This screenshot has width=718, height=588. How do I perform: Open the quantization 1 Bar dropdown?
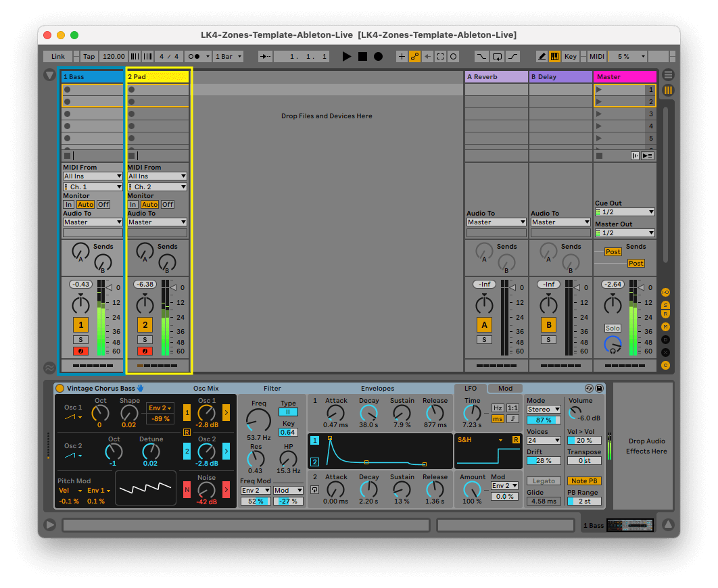click(229, 56)
